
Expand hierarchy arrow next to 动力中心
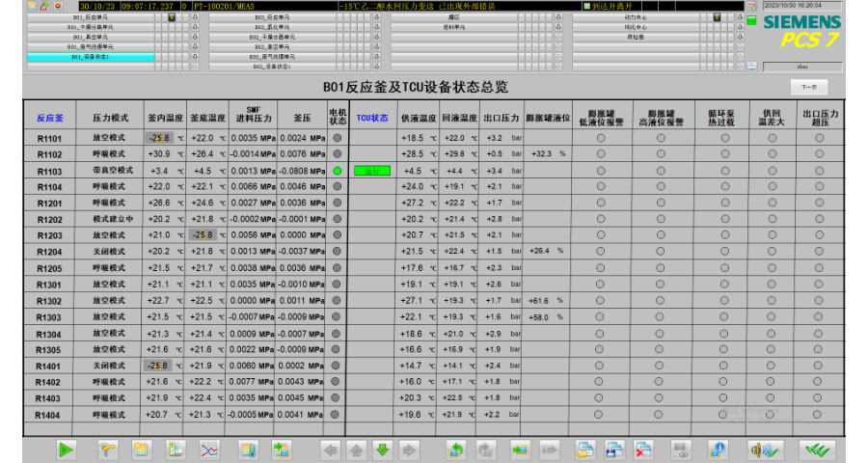[x=740, y=17]
